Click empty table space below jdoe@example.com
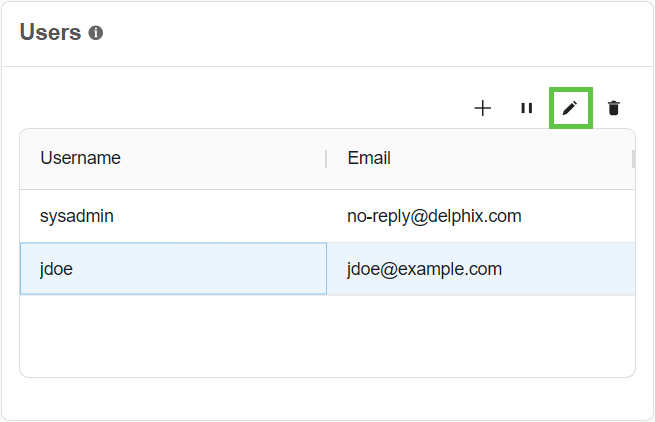655x422 pixels. [480, 335]
